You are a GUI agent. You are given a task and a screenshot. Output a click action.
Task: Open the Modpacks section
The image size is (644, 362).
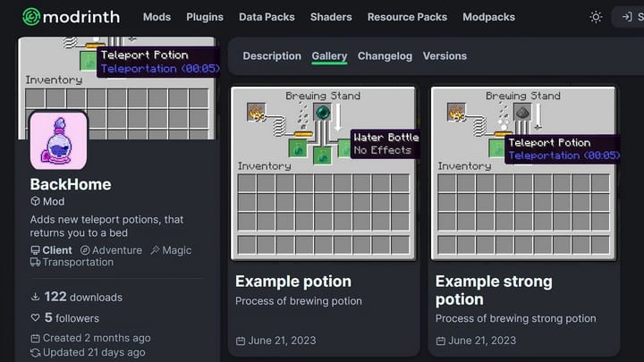click(x=488, y=17)
